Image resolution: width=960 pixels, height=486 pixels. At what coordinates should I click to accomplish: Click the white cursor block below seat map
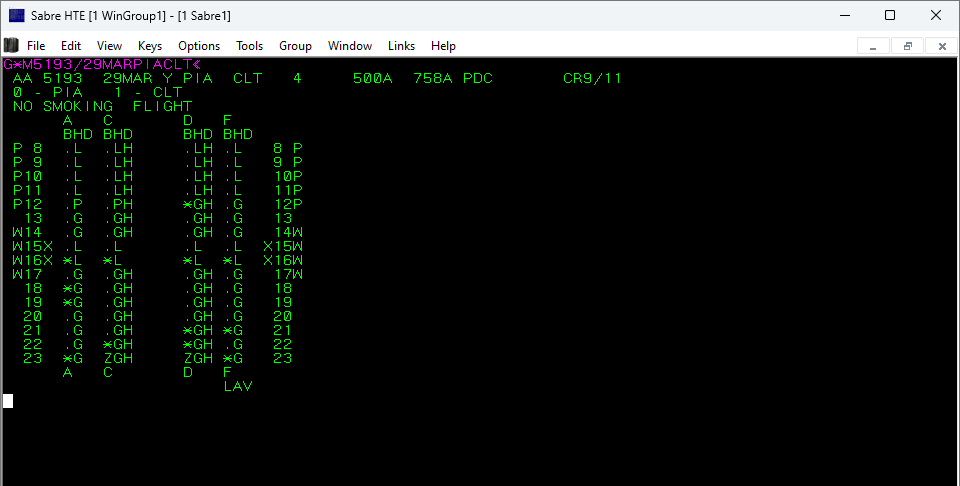8,401
